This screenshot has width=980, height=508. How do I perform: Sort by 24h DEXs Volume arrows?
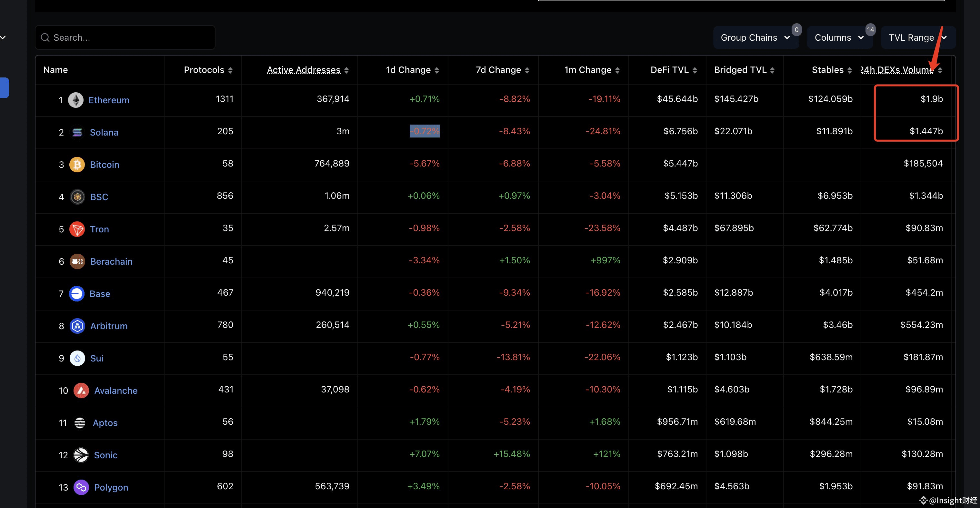940,70
